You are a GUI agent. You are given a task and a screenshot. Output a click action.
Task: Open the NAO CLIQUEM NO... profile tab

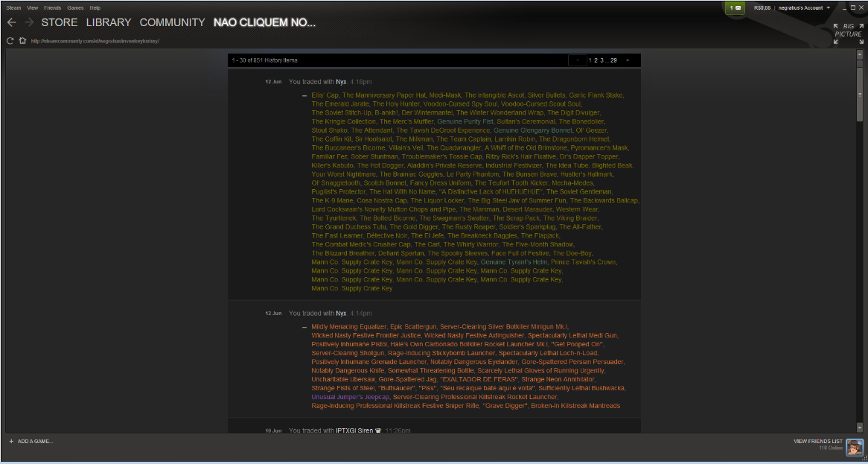264,22
